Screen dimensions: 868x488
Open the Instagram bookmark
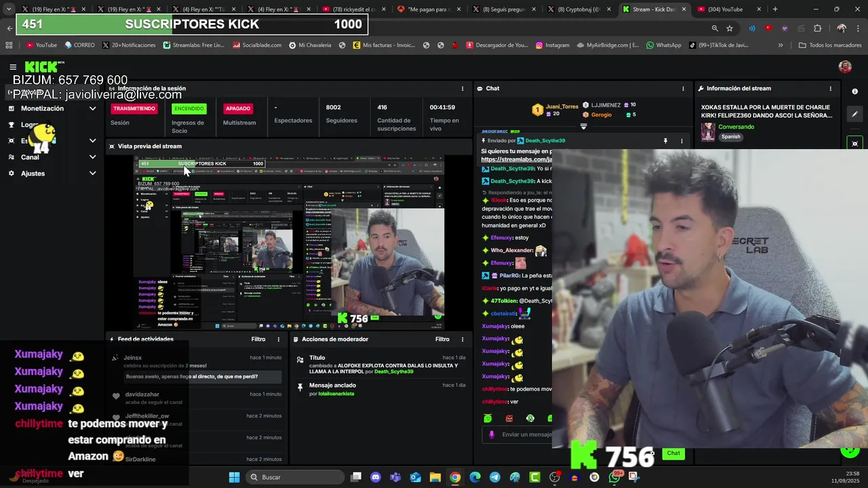pos(553,45)
